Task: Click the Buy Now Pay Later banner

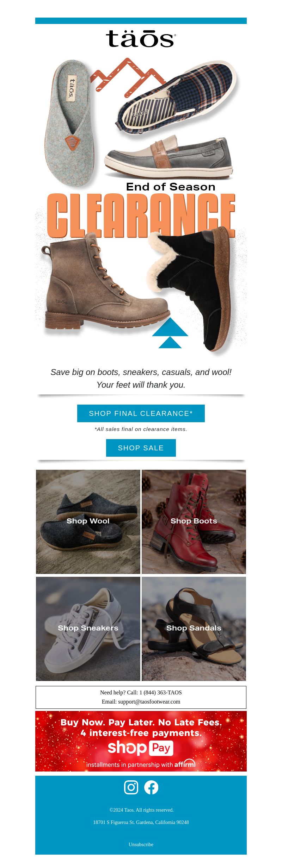Action: click(141, 741)
